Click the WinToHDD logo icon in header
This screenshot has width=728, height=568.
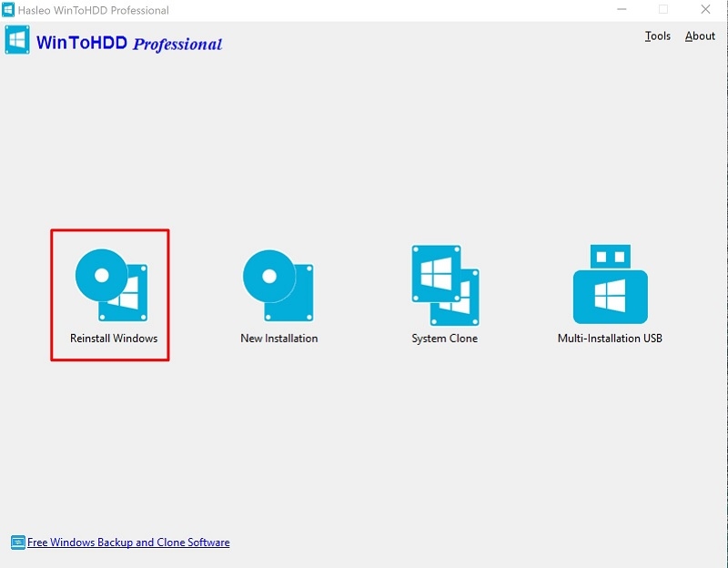pyautogui.click(x=17, y=40)
